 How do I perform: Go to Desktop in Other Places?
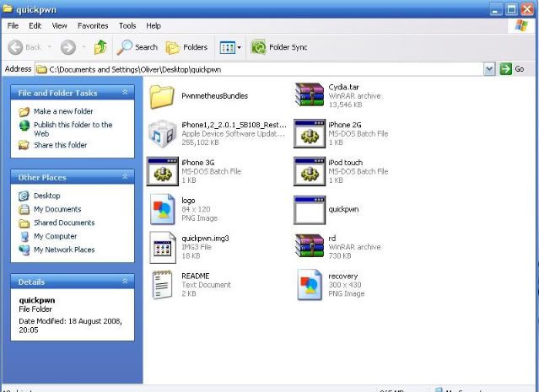(46, 196)
